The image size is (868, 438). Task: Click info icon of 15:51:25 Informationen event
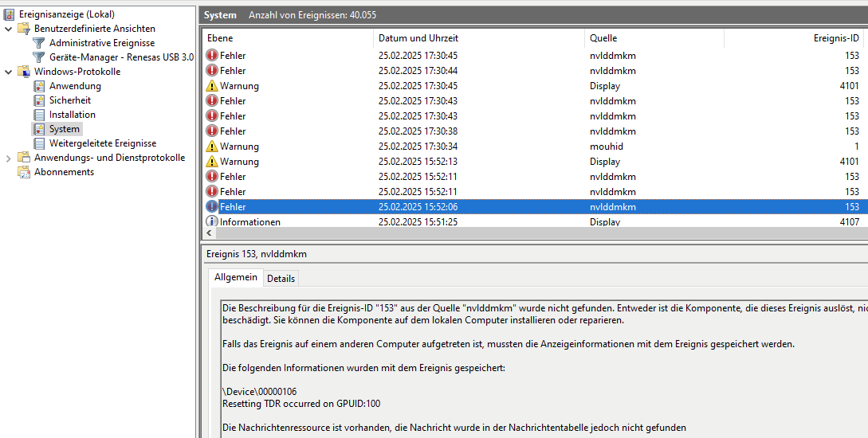212,221
